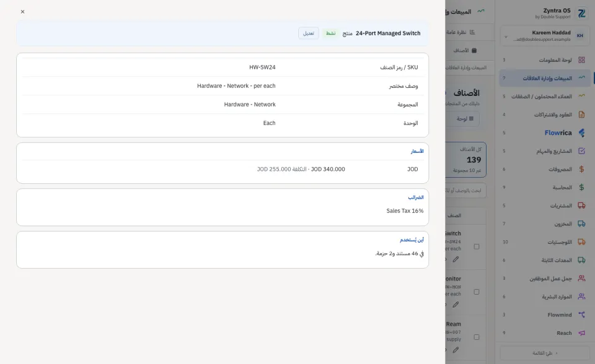Select the SKU value HW-SW24
Viewport: 595px width, 364px height.
coord(262,67)
